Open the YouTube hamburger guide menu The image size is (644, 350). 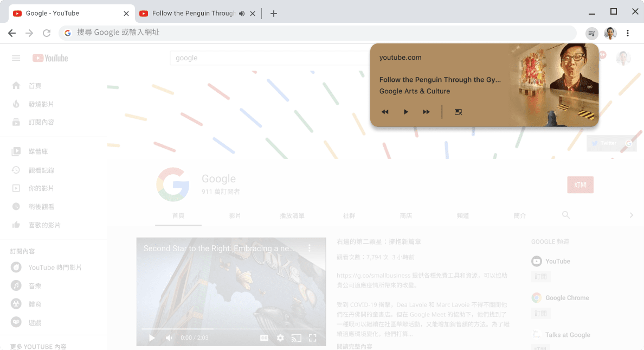(x=16, y=58)
